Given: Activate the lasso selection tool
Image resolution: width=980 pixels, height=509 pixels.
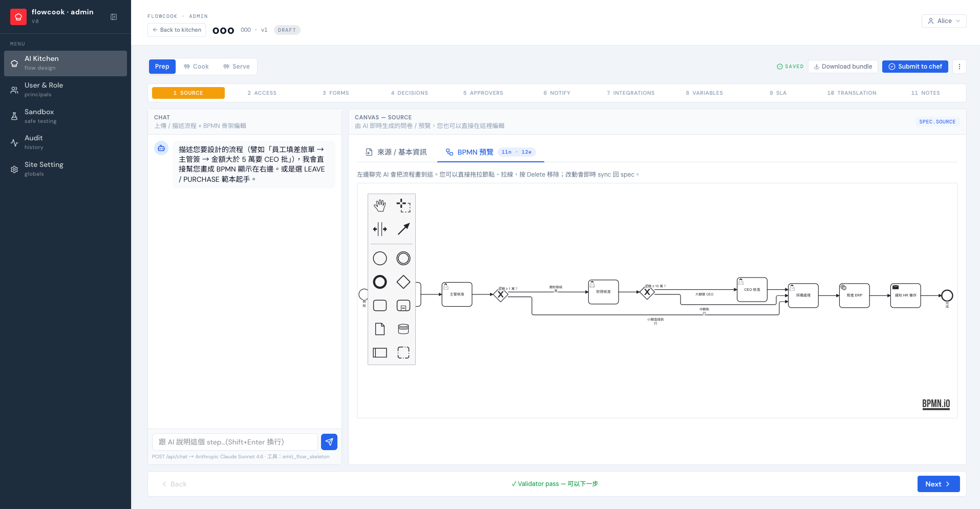Looking at the screenshot, I should point(403,206).
